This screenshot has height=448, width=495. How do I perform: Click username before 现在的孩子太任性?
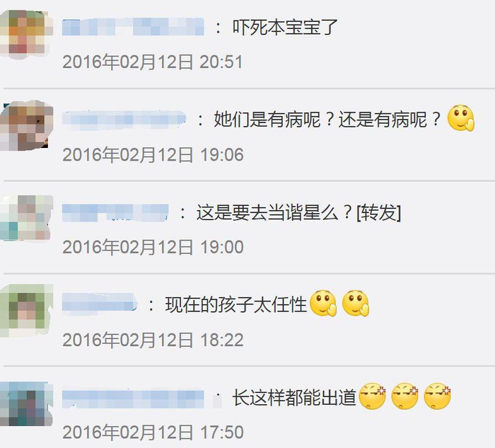pos(100,305)
